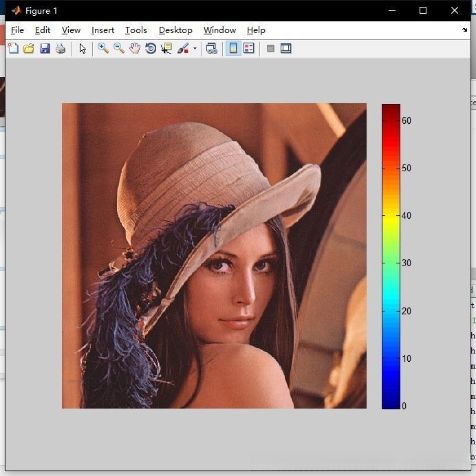476x476 pixels.
Task: Click the colorbar tick label 60
Action: pyautogui.click(x=406, y=120)
